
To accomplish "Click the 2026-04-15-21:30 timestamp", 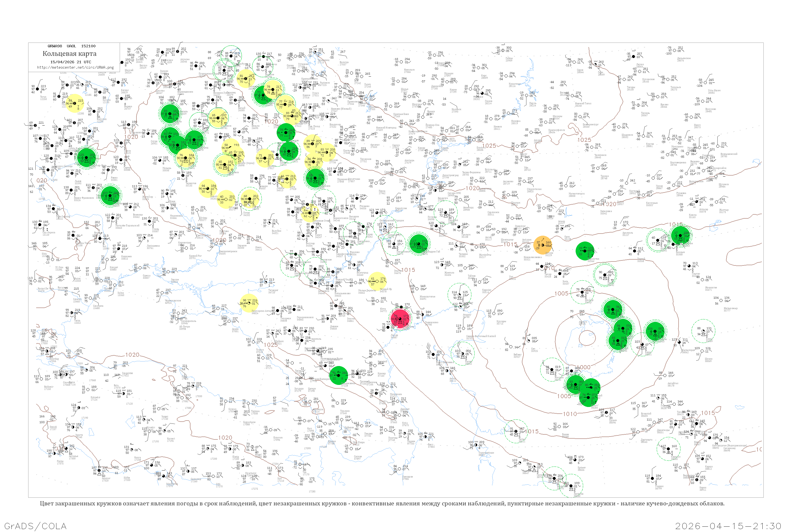I will coord(728,526).
